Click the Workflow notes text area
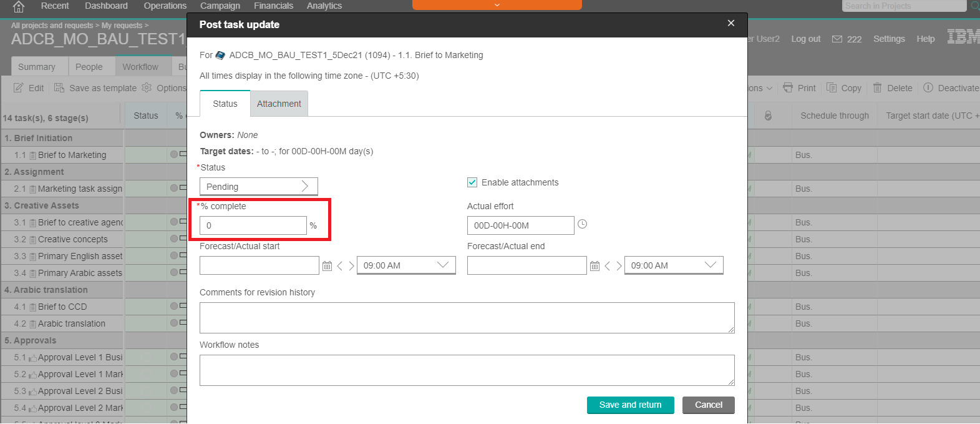The height and width of the screenshot is (424, 980). (467, 370)
